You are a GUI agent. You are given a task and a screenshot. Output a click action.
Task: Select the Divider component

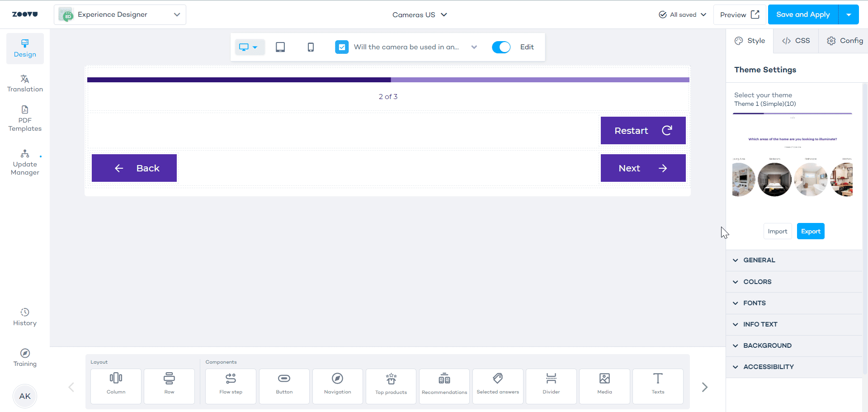[551, 386]
